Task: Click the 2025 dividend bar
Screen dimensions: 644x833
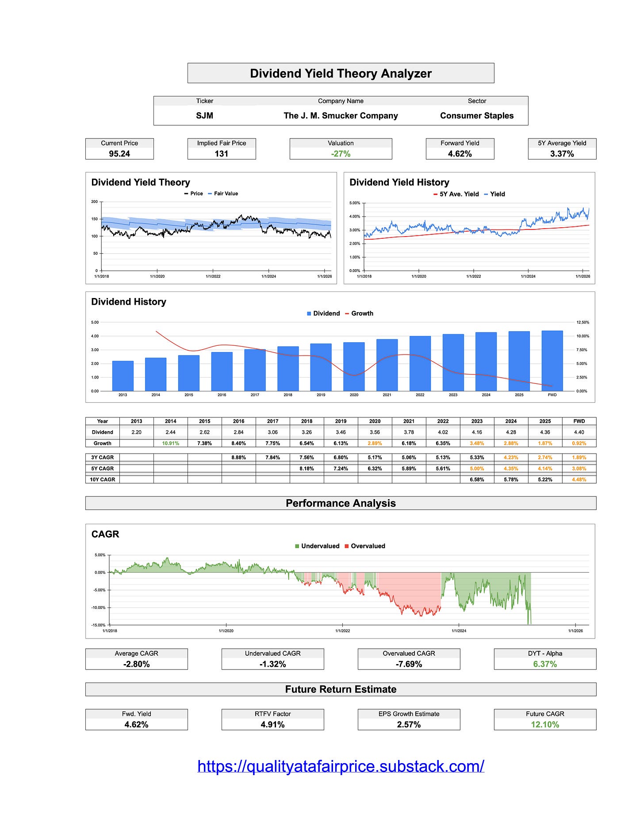Action: pyautogui.click(x=519, y=361)
